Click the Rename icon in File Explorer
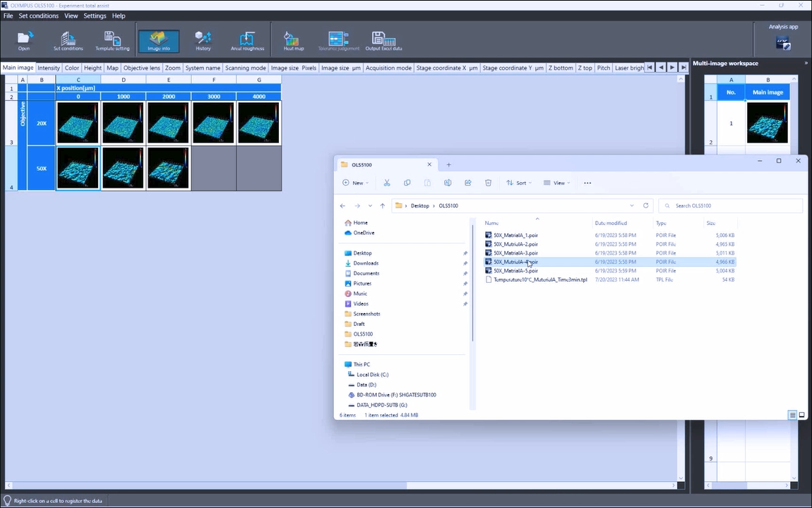The image size is (812, 508). tap(448, 183)
